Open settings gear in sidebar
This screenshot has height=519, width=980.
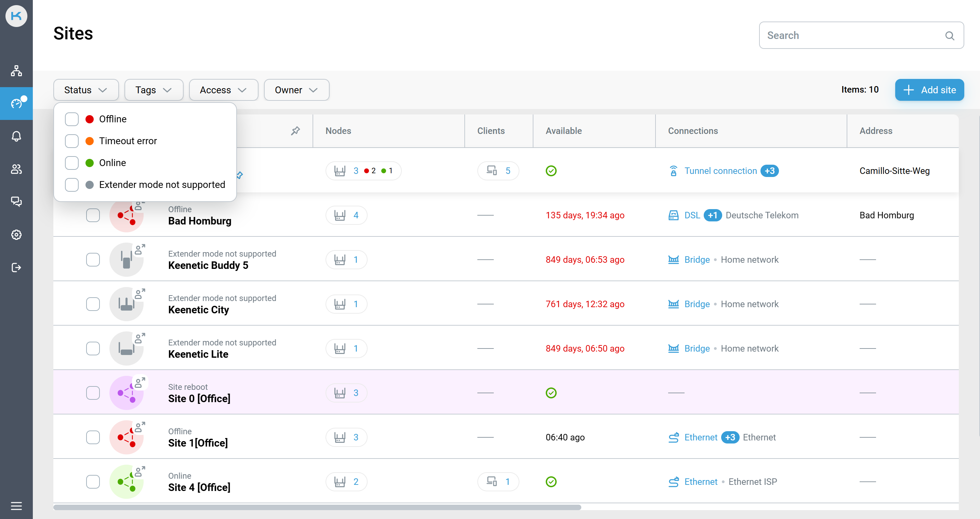point(16,235)
